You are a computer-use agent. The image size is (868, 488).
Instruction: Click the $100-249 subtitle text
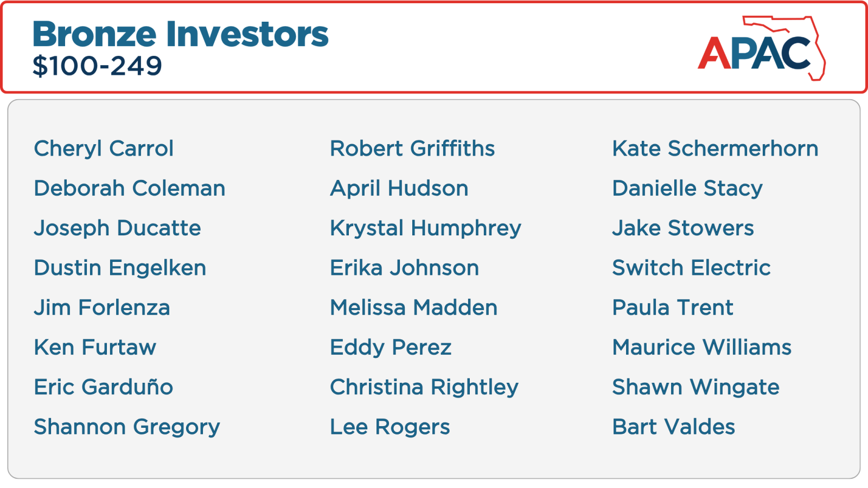tap(97, 66)
